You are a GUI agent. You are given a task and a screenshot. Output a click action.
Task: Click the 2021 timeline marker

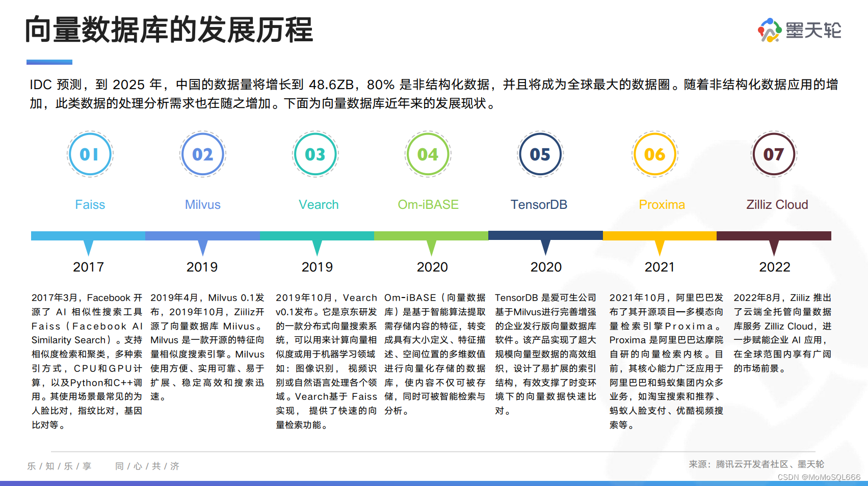click(660, 267)
